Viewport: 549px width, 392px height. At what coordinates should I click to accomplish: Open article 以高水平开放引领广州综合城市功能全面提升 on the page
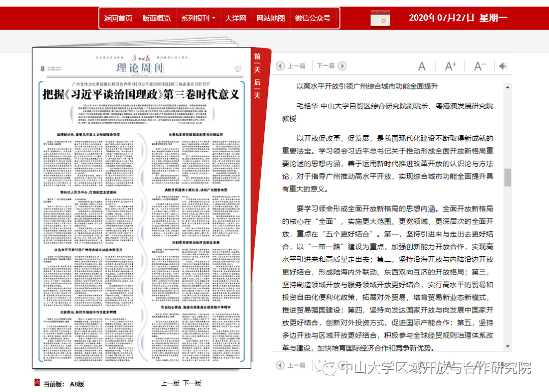88,250
